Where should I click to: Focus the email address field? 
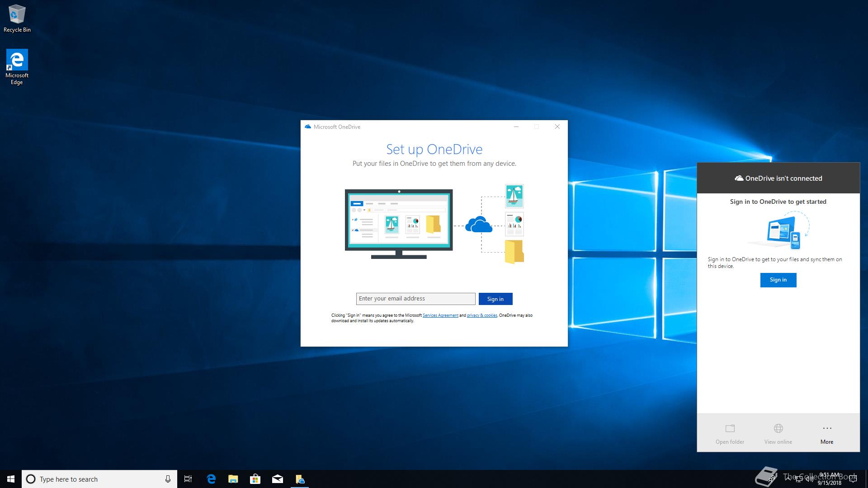[415, 299]
